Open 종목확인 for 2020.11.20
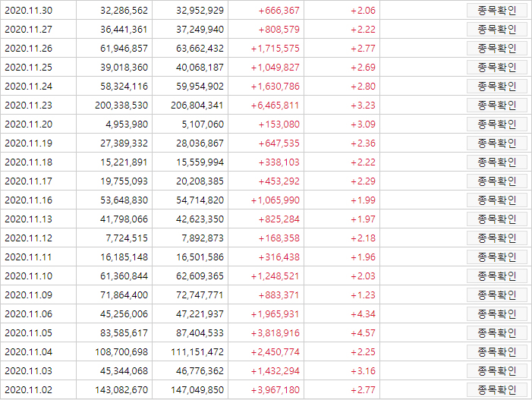 [497, 124]
